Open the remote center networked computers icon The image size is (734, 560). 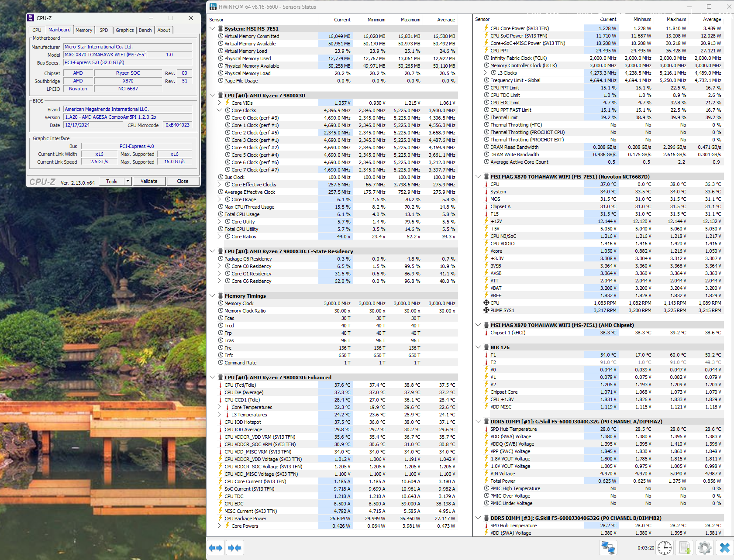click(608, 547)
